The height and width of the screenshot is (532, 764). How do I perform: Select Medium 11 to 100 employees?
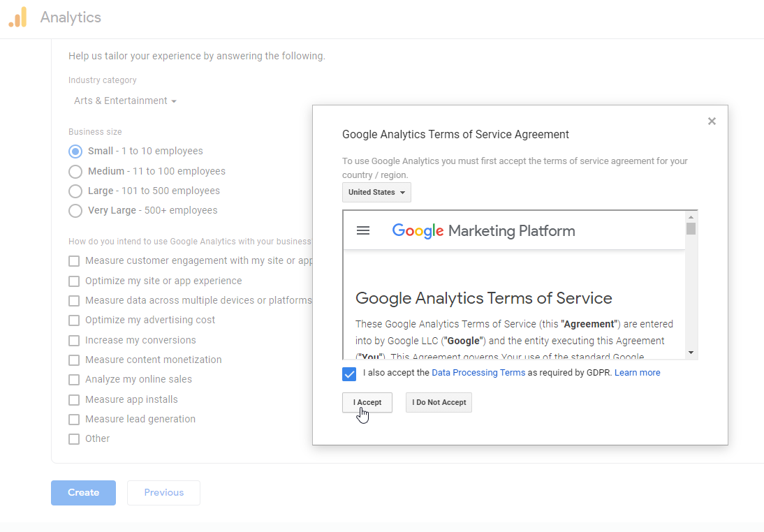click(75, 172)
